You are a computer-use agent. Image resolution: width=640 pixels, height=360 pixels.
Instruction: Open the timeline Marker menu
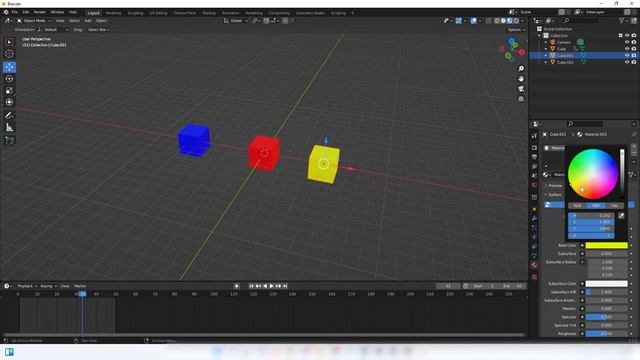click(80, 286)
